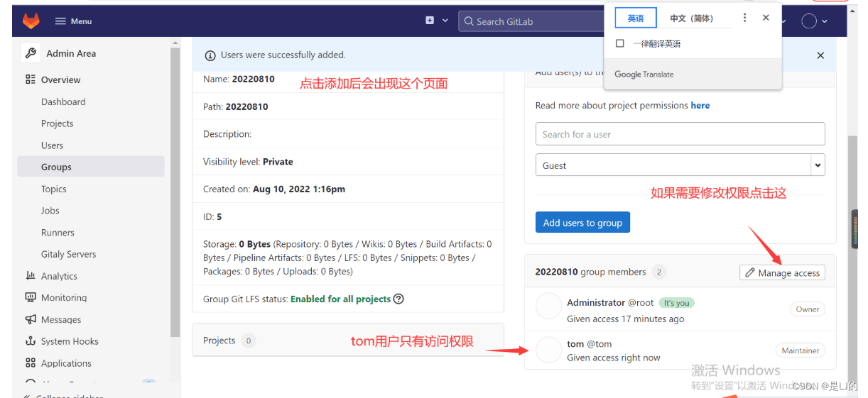Click the Admin Area wrench icon
This screenshot has width=868, height=398.
click(31, 53)
